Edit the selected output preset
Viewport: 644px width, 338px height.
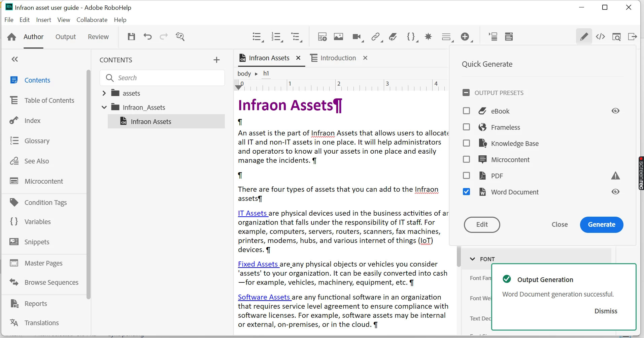point(482,224)
